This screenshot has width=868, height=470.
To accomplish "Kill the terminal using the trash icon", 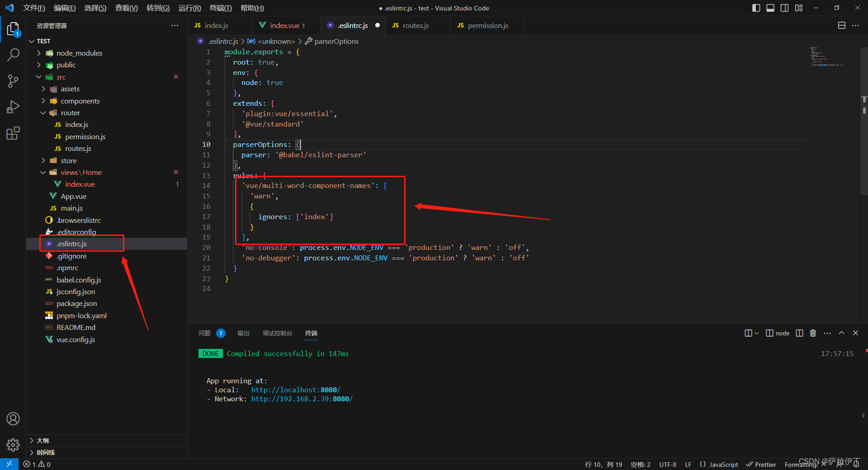I will 812,333.
